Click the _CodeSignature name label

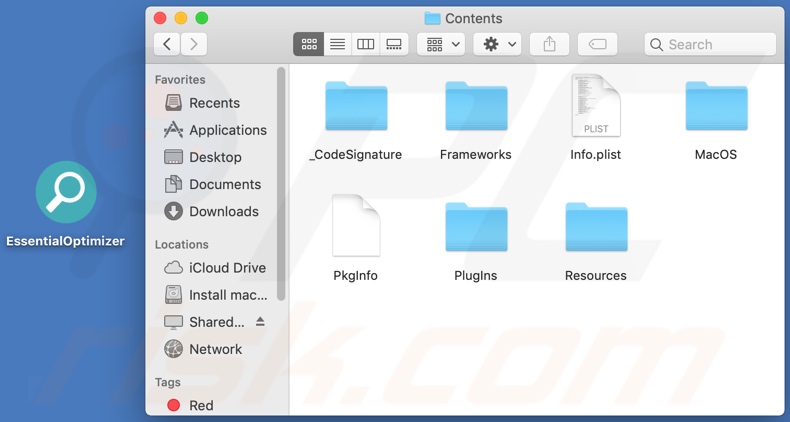click(356, 155)
